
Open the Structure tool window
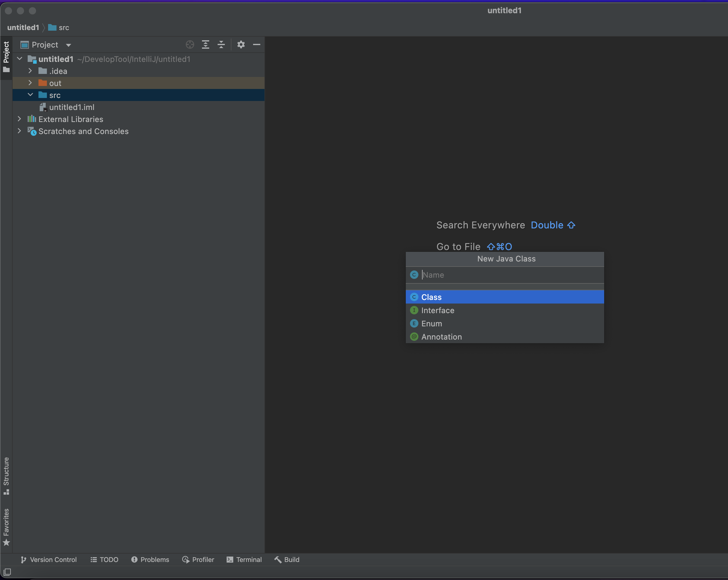[6, 475]
